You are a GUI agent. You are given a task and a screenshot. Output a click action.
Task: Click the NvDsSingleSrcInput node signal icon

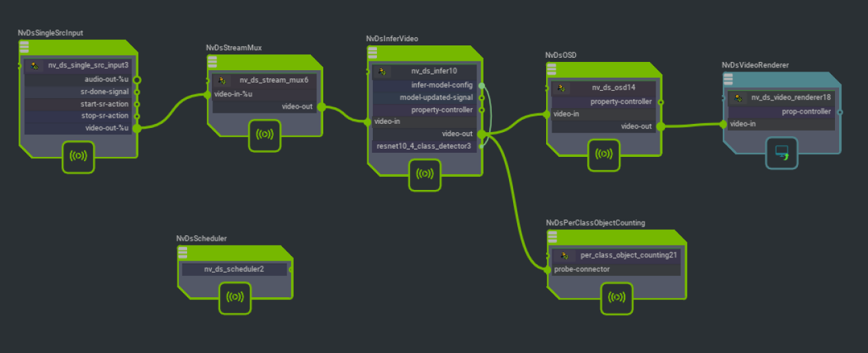click(78, 156)
